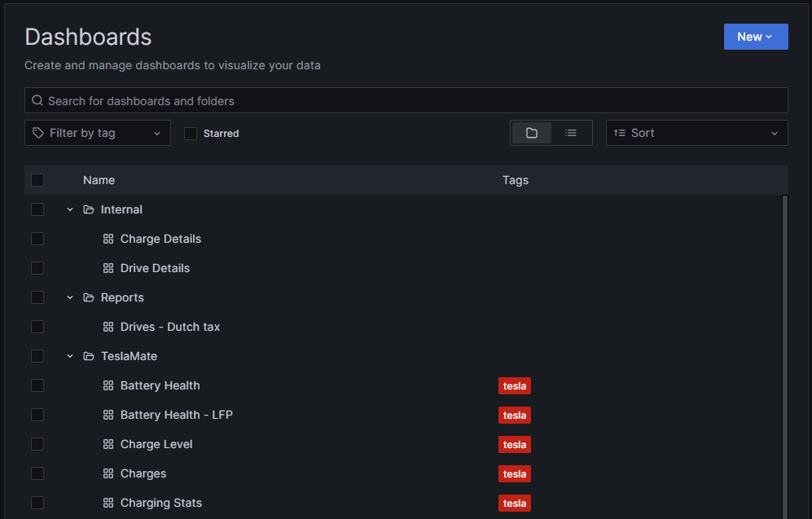Click the Name column header
This screenshot has width=812, height=519.
99,180
